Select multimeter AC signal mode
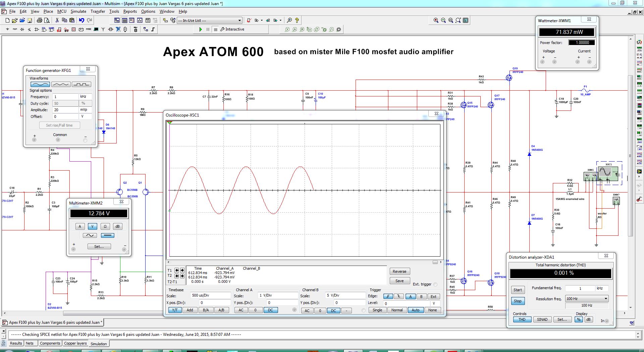 90,235
